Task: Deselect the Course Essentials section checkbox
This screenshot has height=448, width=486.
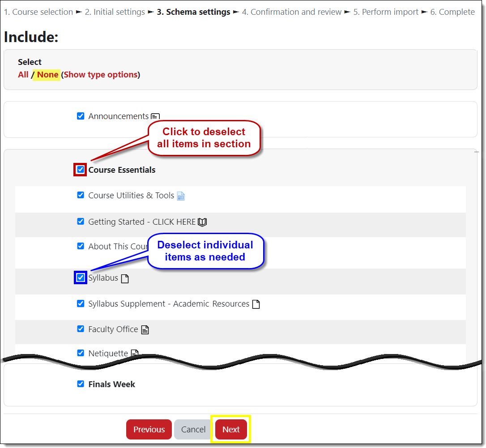Action: pyautogui.click(x=81, y=170)
